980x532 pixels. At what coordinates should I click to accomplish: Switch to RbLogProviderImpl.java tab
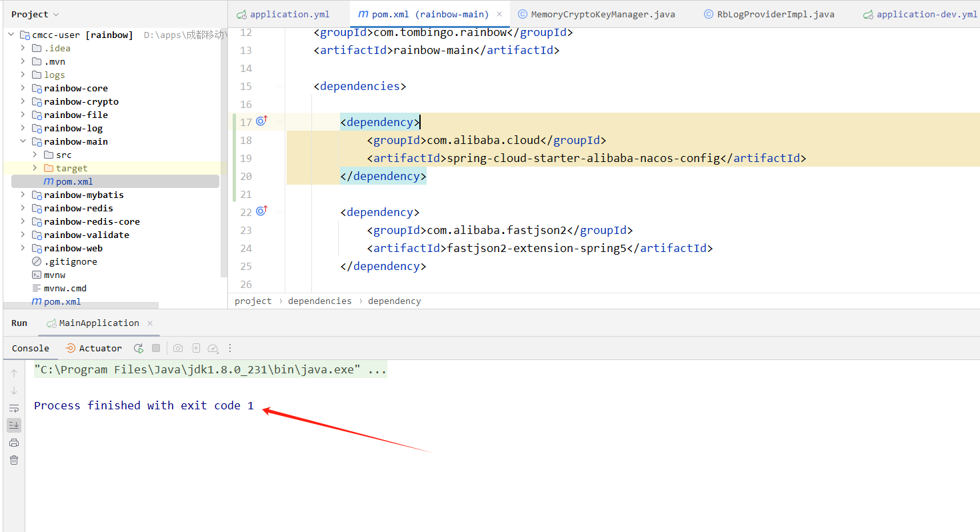(769, 14)
